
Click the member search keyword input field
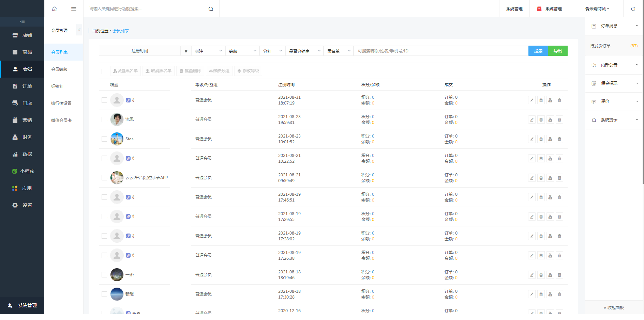coord(440,51)
